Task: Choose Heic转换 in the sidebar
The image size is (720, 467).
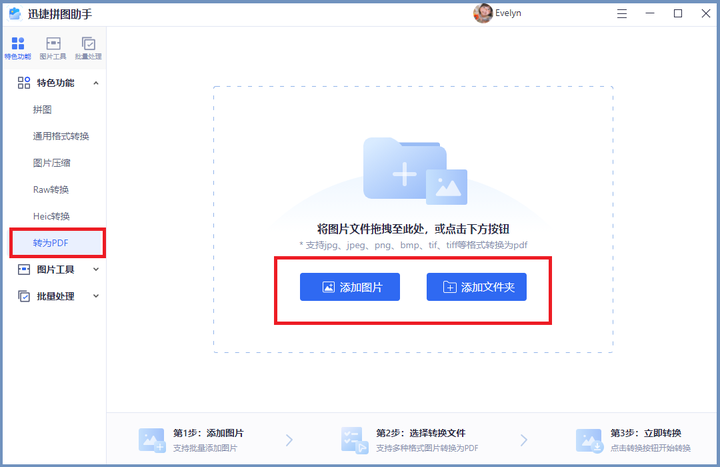Action: click(51, 216)
